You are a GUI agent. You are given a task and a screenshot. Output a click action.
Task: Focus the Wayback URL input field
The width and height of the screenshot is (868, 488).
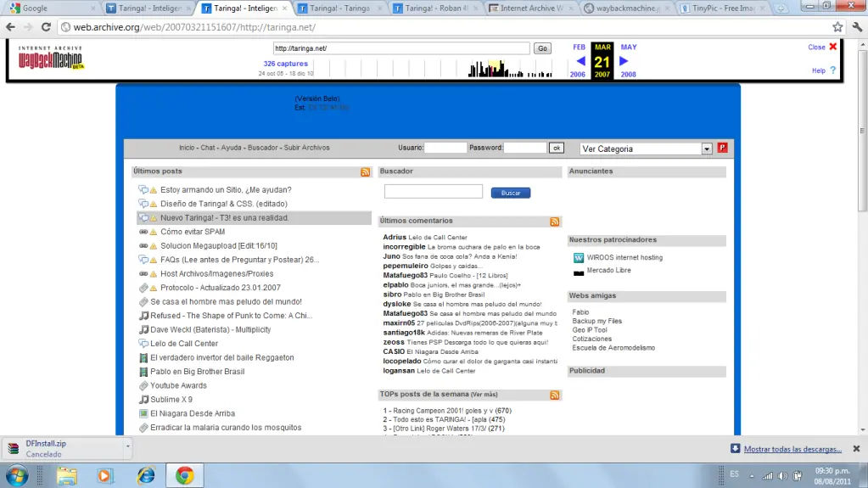pos(401,48)
